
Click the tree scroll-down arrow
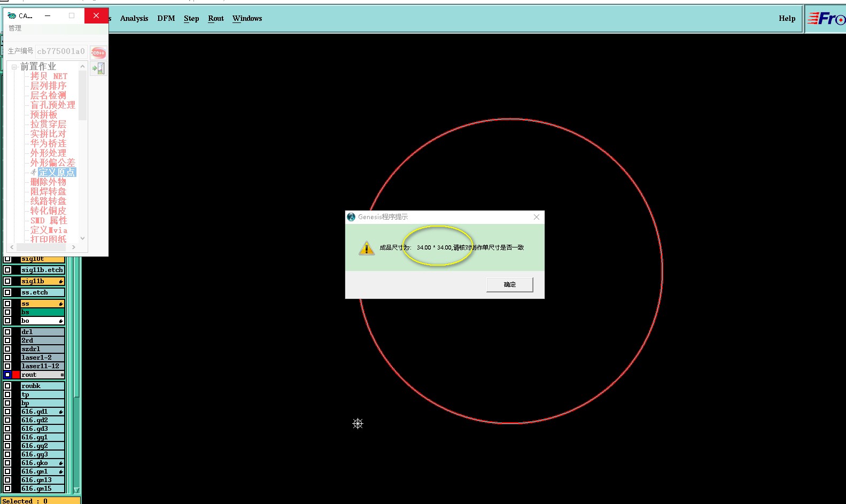click(x=82, y=238)
